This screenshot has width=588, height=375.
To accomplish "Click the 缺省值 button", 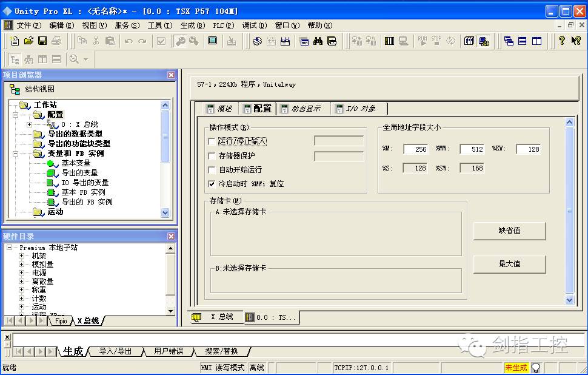I will 509,231.
